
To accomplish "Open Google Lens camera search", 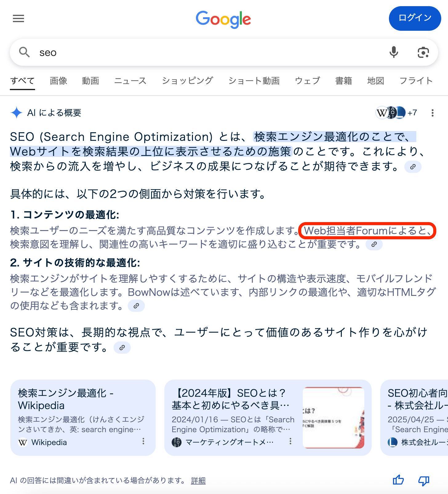I will click(423, 53).
